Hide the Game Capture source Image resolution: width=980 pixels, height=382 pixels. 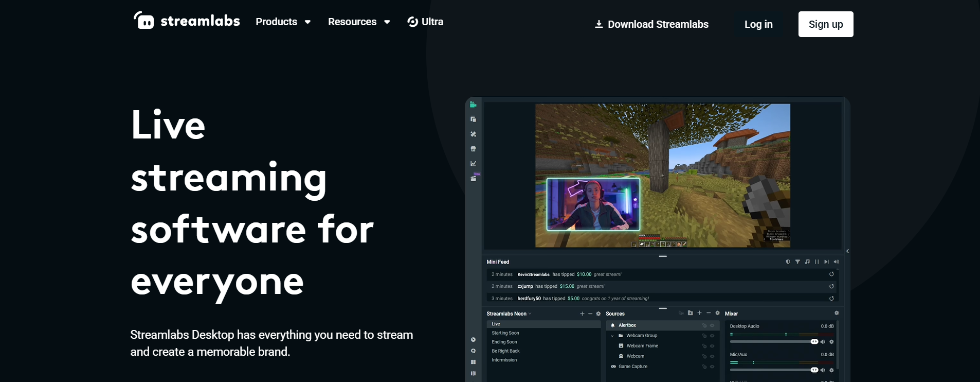point(712,367)
